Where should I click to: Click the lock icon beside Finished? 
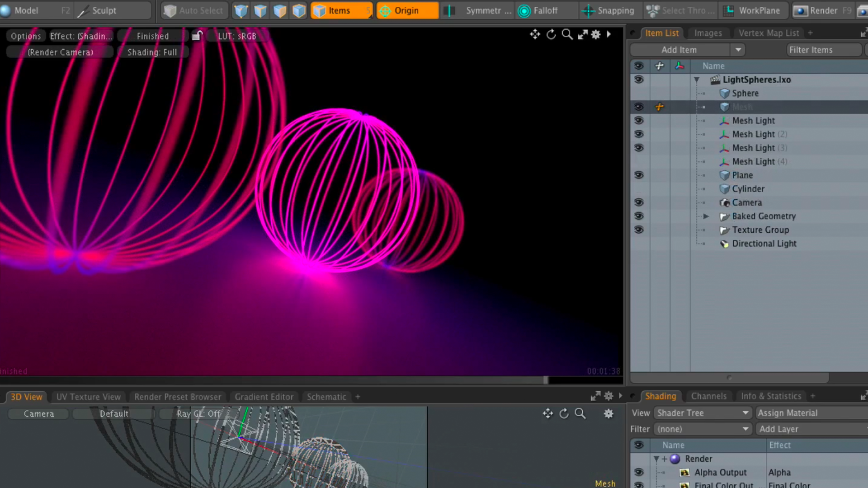click(x=197, y=36)
